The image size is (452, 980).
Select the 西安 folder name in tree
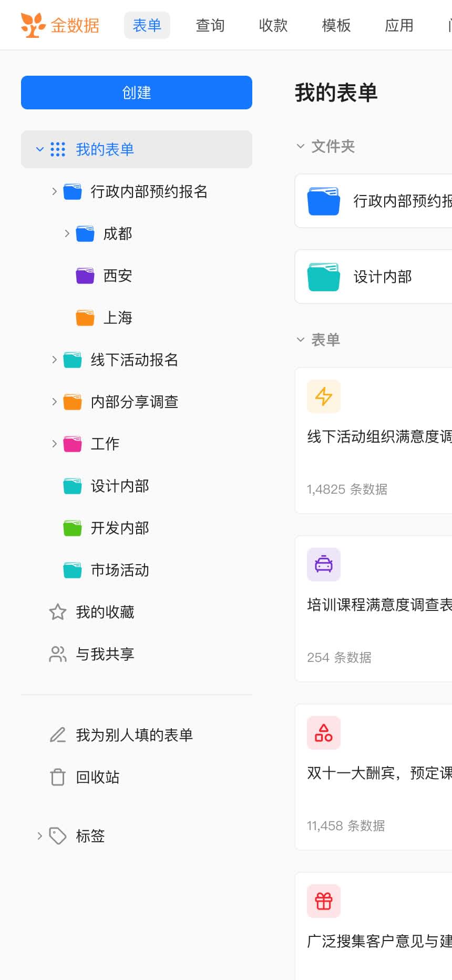click(118, 275)
